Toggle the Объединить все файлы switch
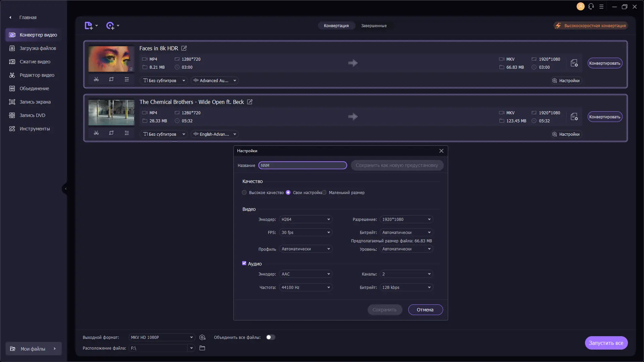The height and width of the screenshot is (362, 644). pyautogui.click(x=270, y=338)
